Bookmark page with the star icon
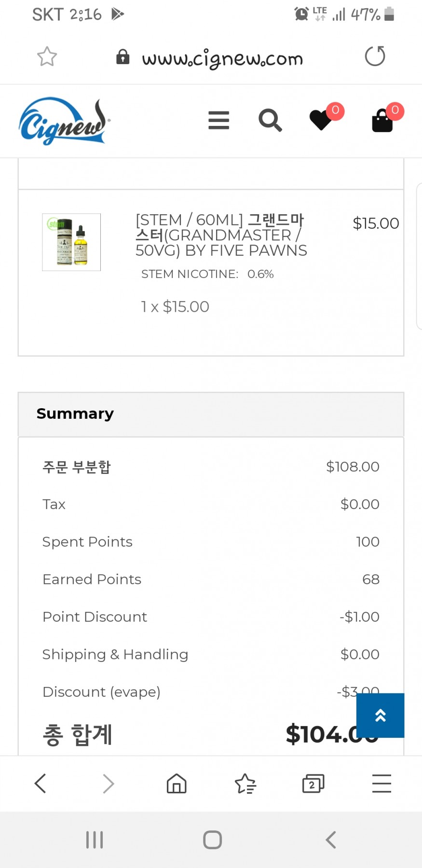This screenshot has height=868, width=422. [x=47, y=57]
